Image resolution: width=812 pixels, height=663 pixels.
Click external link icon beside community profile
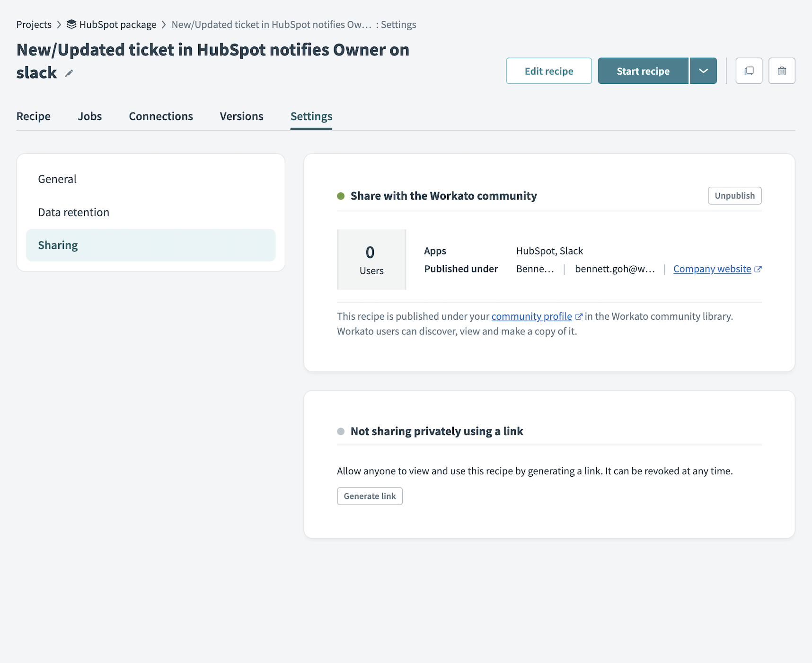[x=578, y=316]
